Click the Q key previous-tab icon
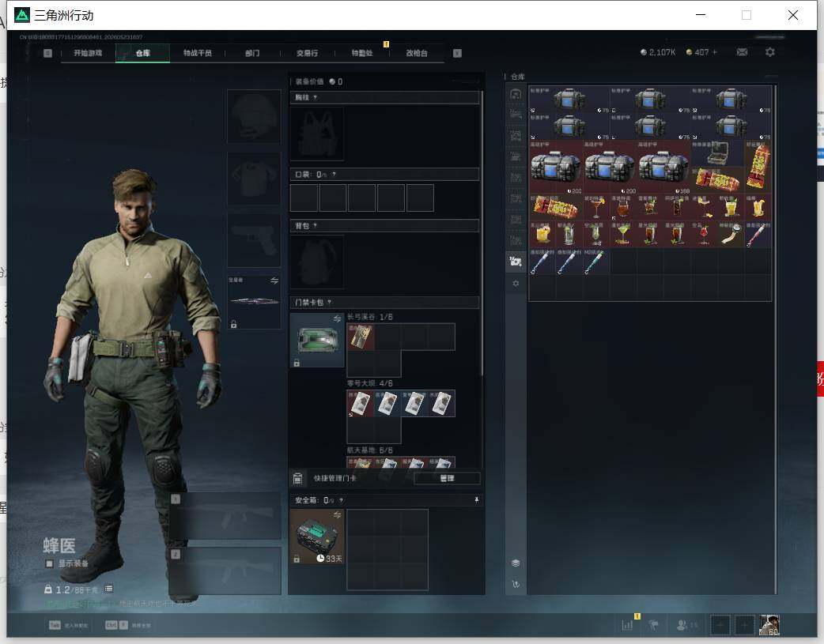Screen dimensions: 824x644 47,53
